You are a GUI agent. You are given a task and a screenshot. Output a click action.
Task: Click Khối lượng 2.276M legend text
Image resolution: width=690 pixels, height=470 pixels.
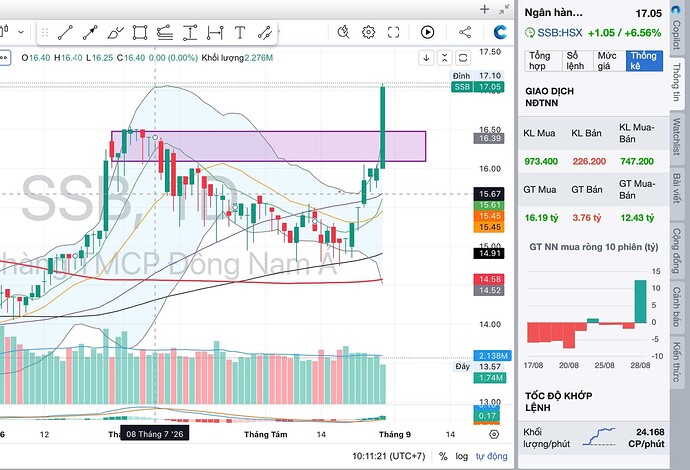(x=237, y=58)
